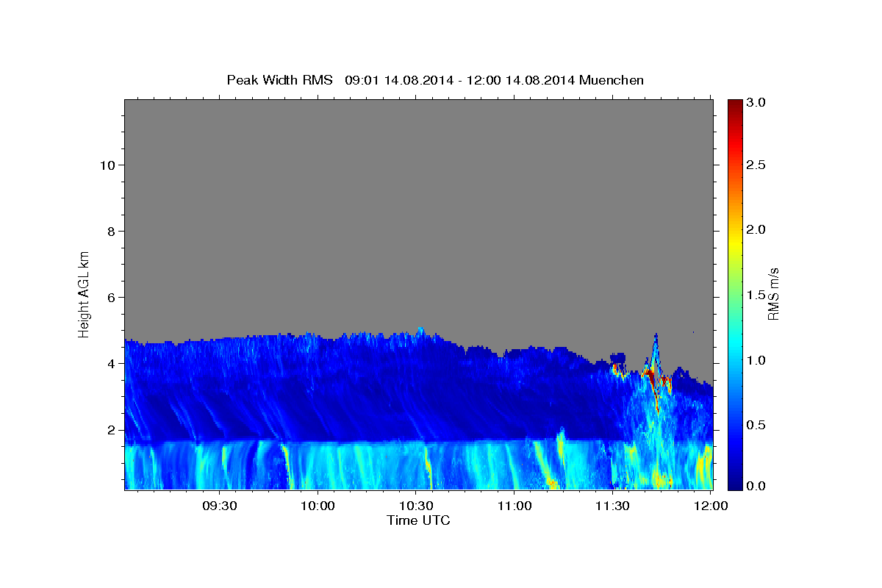Select the '11:00' time axis label
Screen dimensions: 882x588
(x=514, y=506)
